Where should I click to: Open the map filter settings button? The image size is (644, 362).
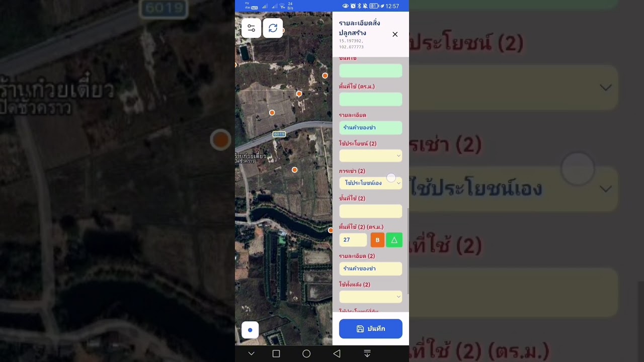(251, 28)
